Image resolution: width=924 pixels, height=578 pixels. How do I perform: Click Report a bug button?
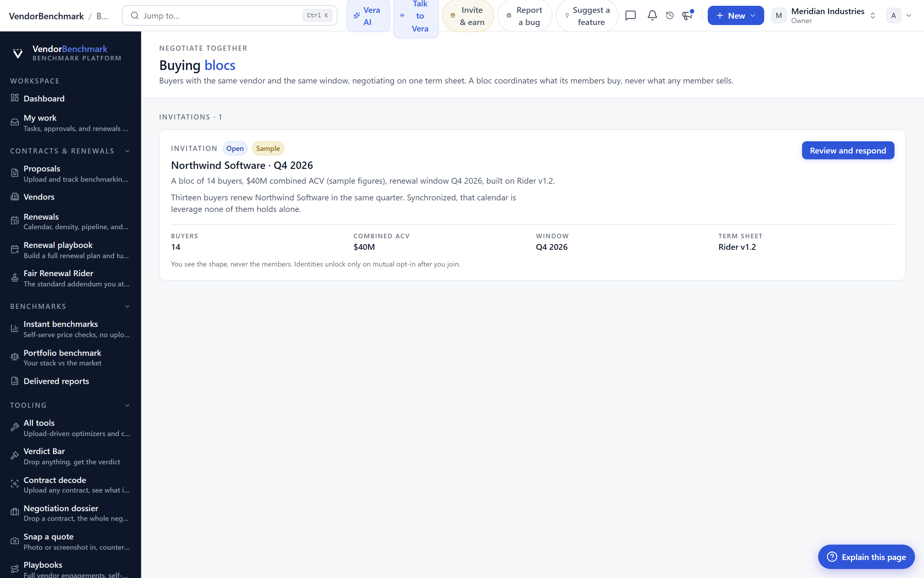(x=525, y=16)
